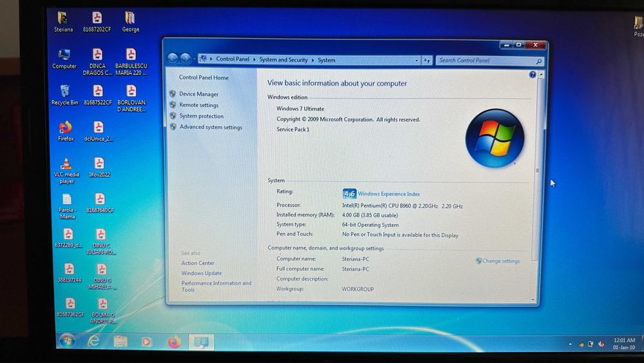
Task: Open Performance Information and Tools
Action: 216,286
